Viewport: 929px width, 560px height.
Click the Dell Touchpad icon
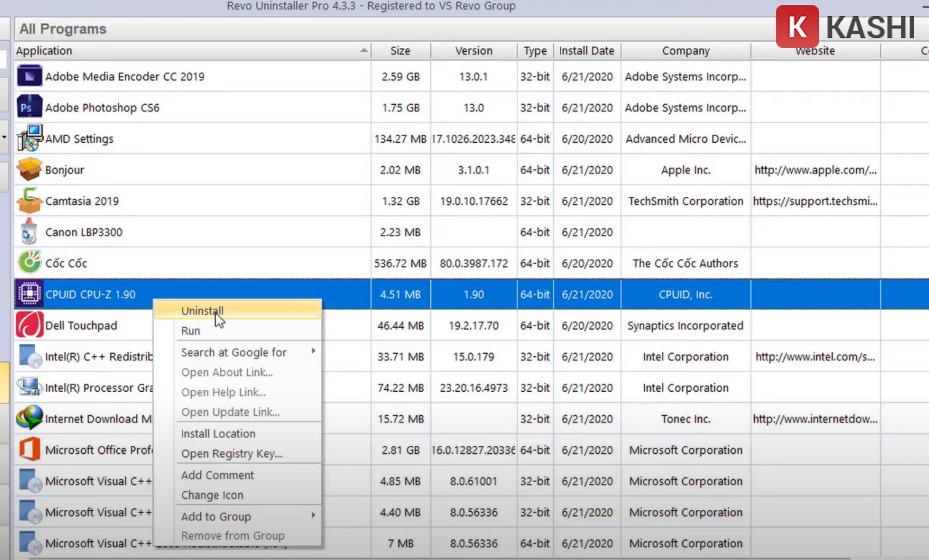click(29, 325)
